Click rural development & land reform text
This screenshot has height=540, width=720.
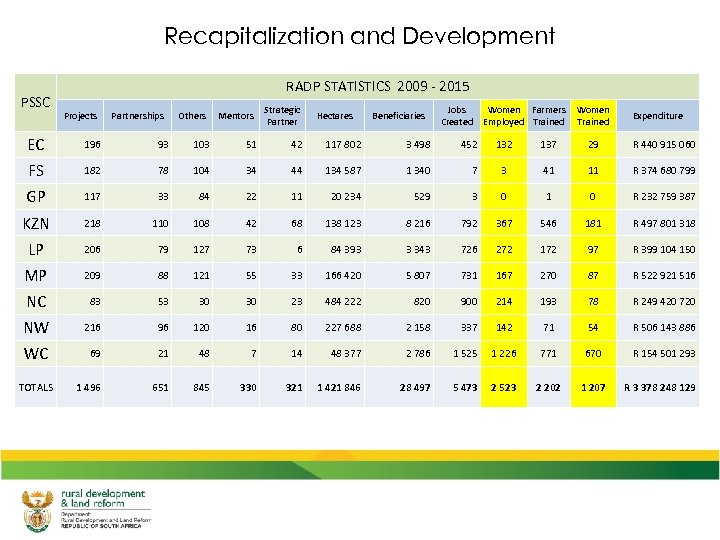pos(103,498)
